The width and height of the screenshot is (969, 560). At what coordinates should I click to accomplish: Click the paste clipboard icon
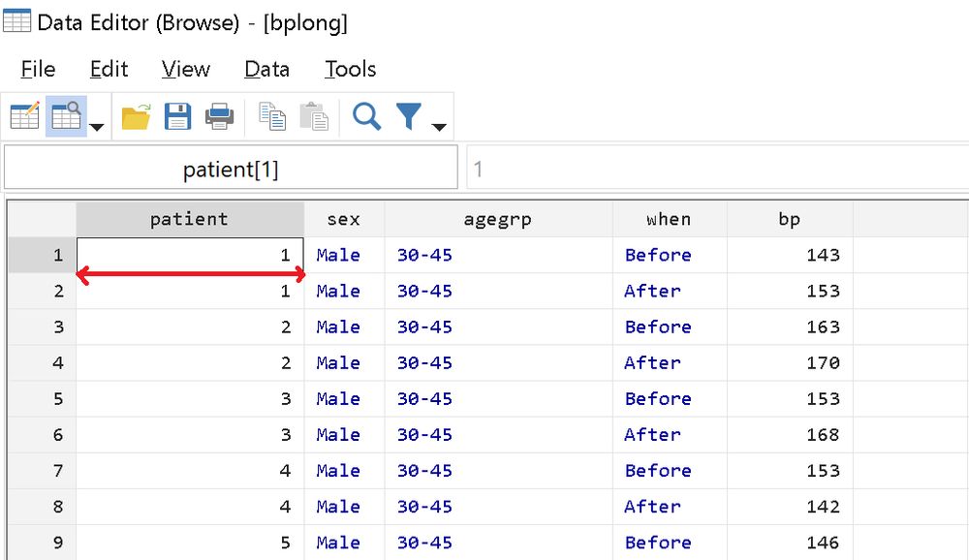click(x=313, y=116)
